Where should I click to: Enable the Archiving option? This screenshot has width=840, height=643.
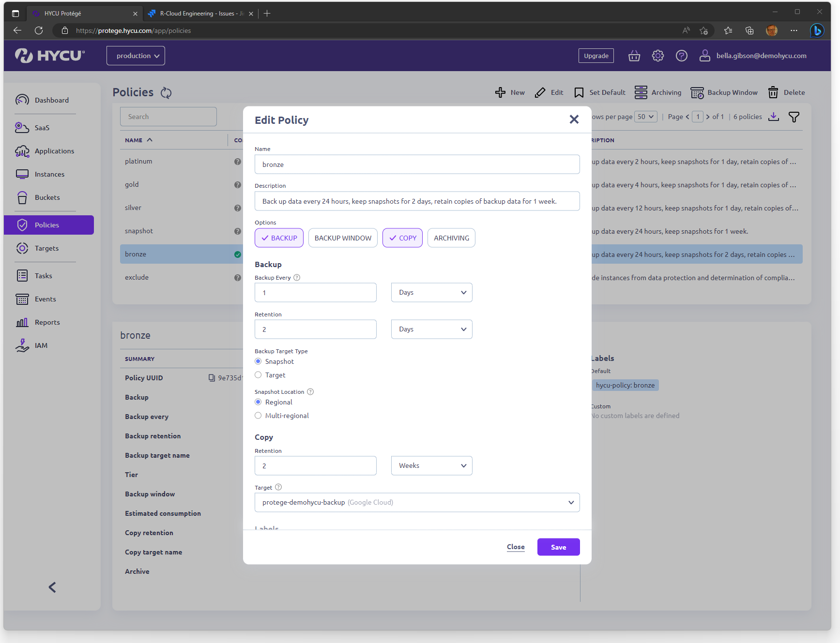coord(451,238)
